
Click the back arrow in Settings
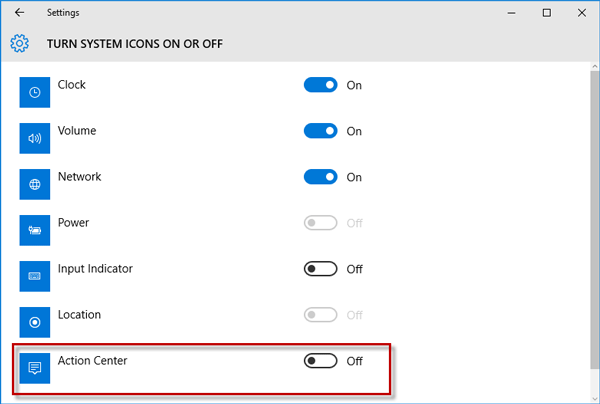click(x=20, y=13)
